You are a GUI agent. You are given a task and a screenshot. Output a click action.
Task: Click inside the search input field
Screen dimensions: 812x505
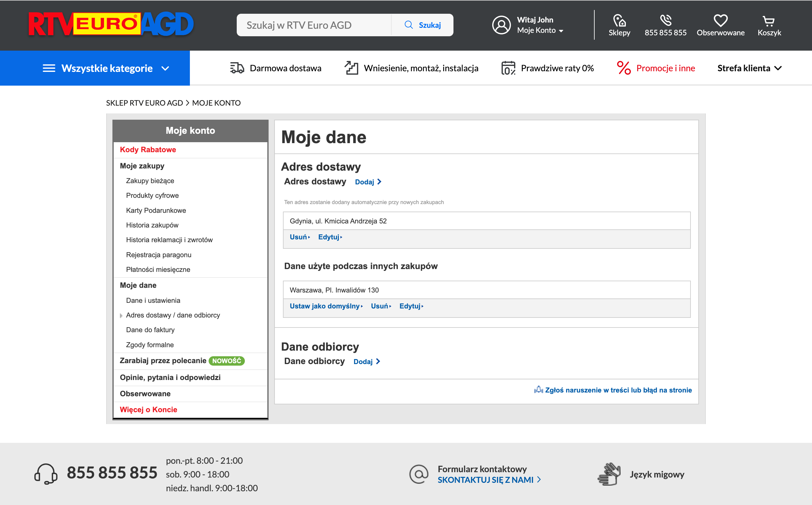pos(314,25)
